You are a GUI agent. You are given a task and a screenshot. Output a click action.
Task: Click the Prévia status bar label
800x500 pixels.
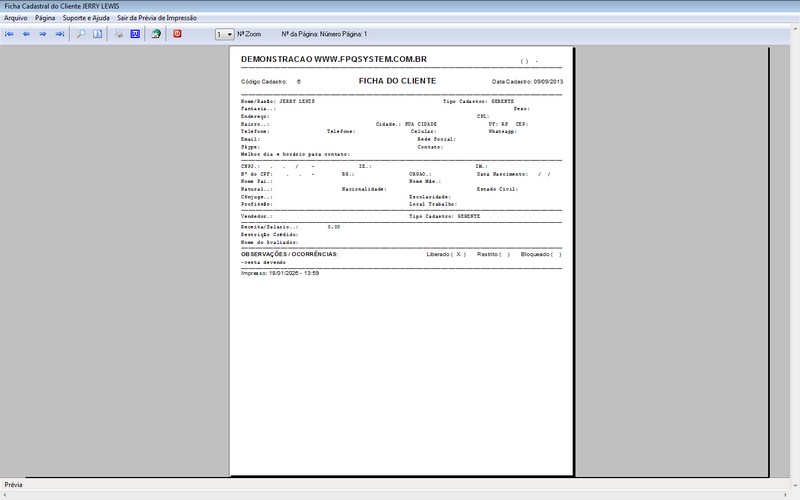[14, 485]
